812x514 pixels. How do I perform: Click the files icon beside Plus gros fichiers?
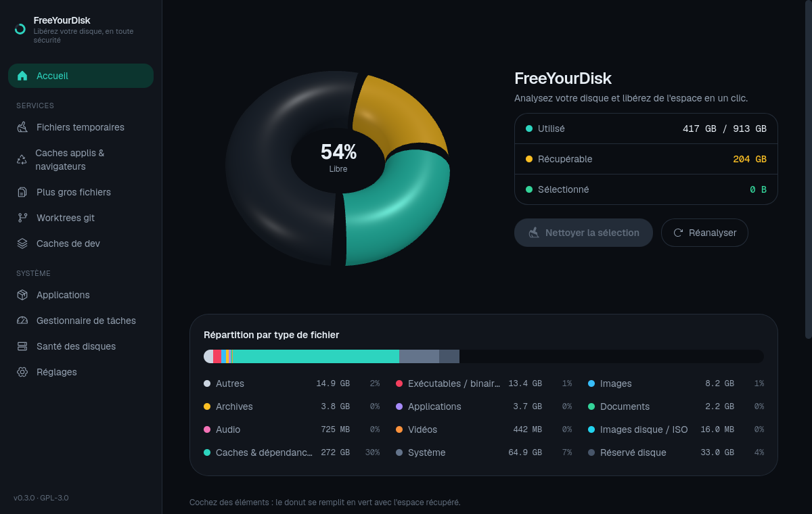pos(22,192)
